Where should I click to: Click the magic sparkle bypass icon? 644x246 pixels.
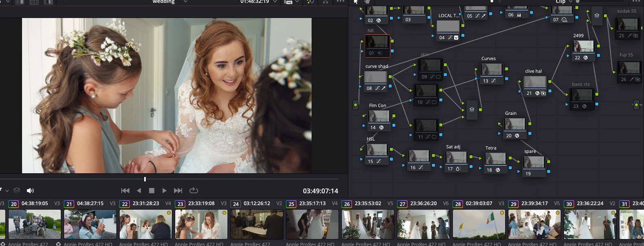point(310,2)
